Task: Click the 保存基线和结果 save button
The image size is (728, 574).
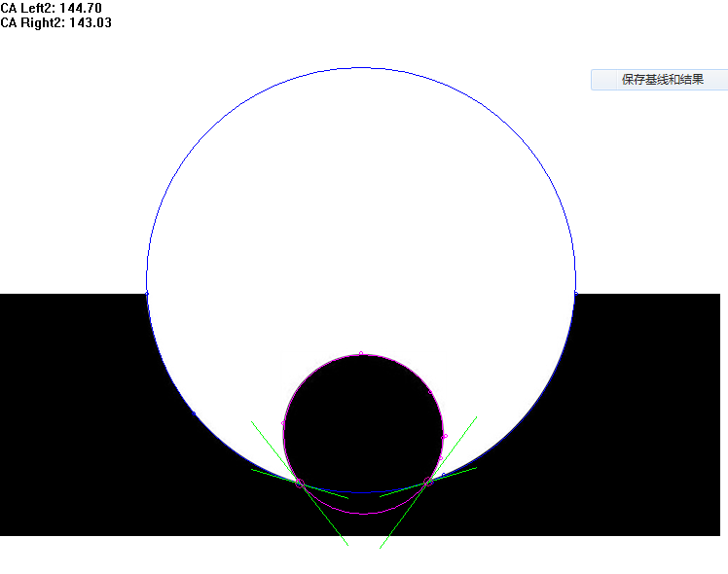Action: coord(659,80)
